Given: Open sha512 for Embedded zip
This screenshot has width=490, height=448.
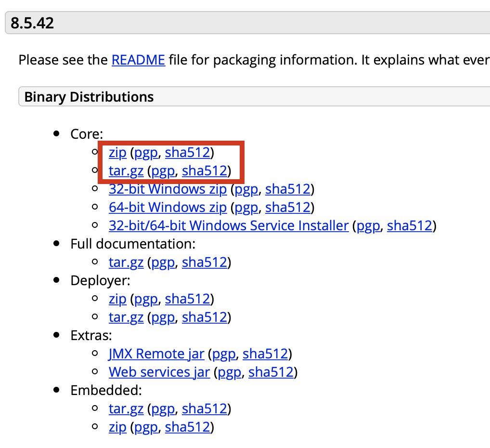Looking at the screenshot, I should (188, 427).
